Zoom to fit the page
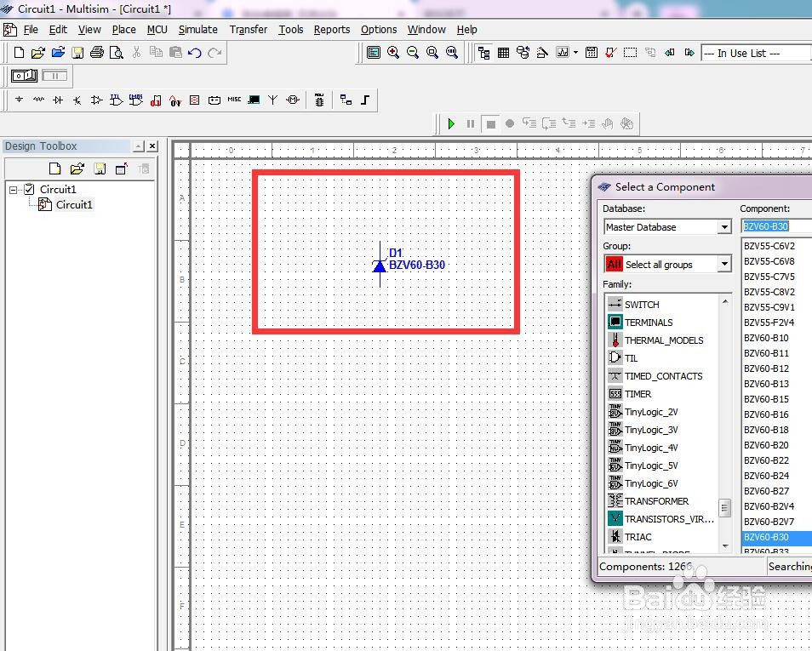The height and width of the screenshot is (651, 812). coord(452,52)
